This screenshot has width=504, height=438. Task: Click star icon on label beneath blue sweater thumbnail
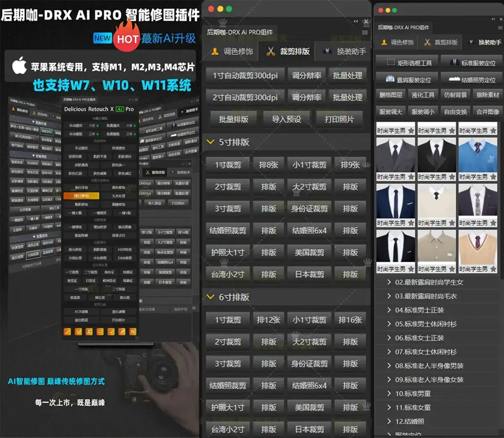click(x=493, y=177)
